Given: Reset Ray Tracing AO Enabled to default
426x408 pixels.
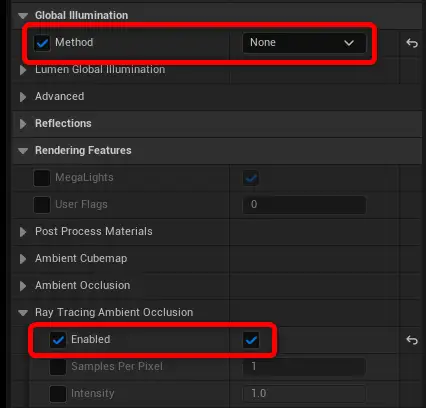Looking at the screenshot, I should tap(412, 340).
